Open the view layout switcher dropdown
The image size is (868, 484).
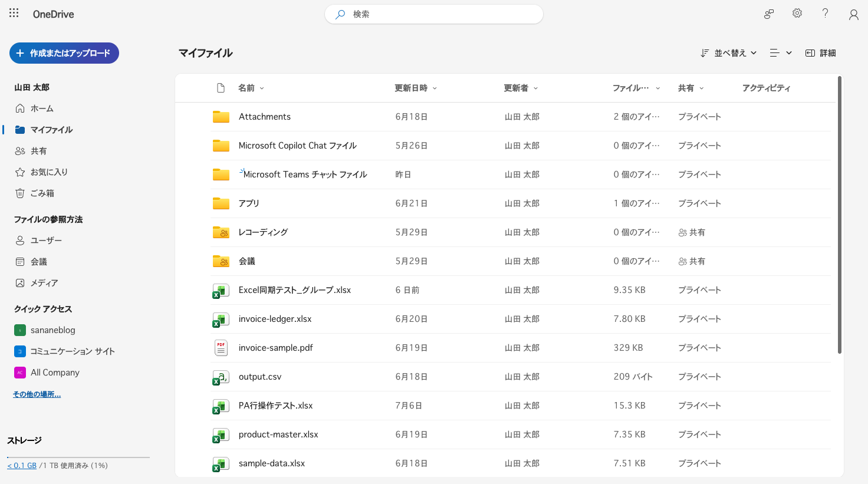click(781, 53)
